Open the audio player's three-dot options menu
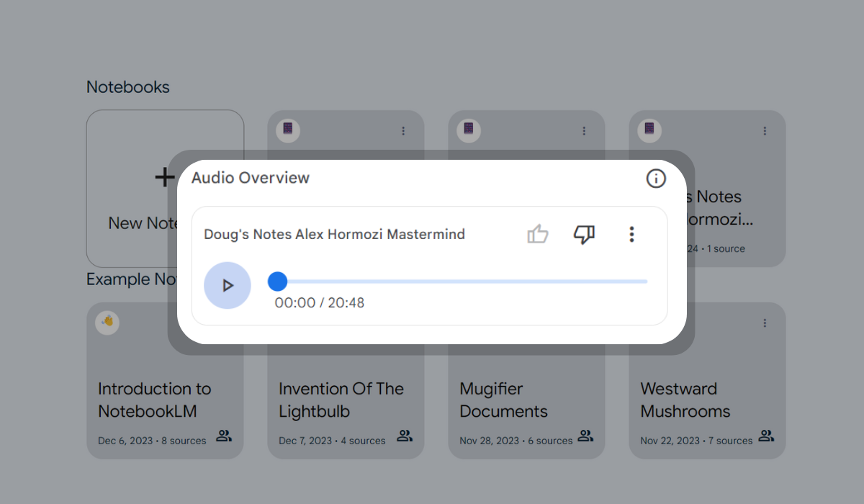Screen dimensions: 864x504 coord(631,234)
